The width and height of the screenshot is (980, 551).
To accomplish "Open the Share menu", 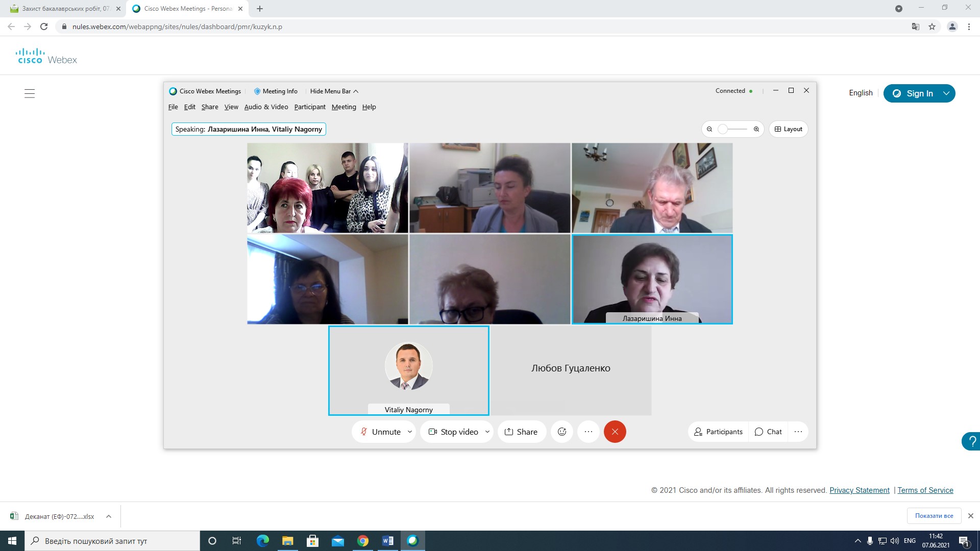I will coord(210,107).
